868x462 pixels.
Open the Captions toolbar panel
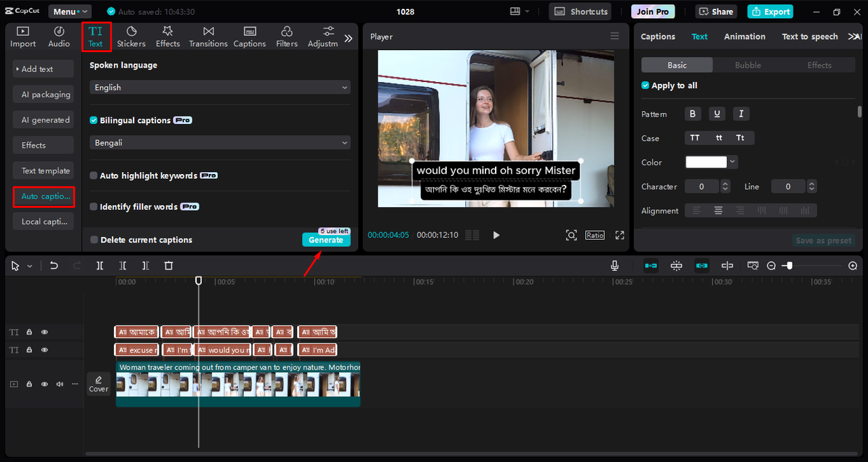pos(250,37)
